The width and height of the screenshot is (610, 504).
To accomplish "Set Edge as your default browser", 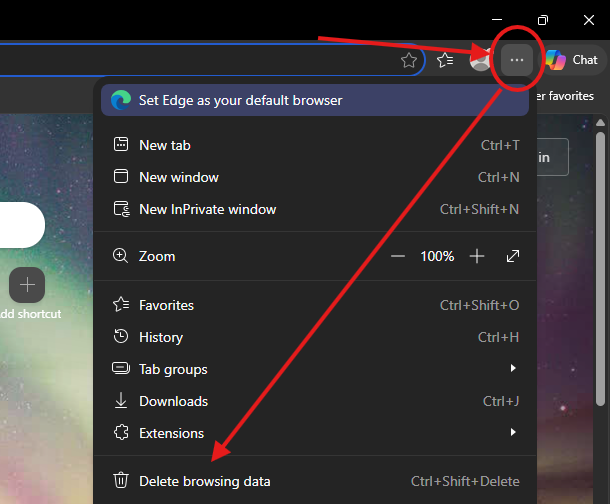I will click(315, 100).
